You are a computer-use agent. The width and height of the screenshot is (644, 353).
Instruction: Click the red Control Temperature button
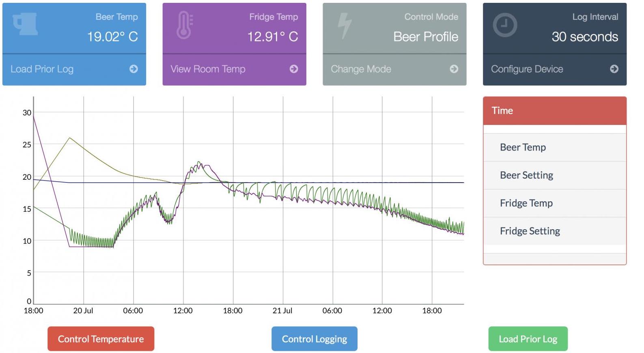101,339
